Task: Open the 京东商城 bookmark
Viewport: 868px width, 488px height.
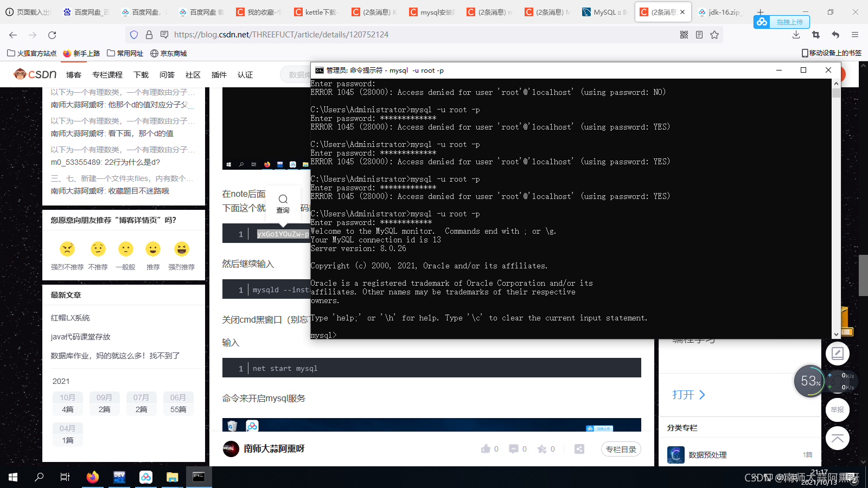Action: click(169, 53)
